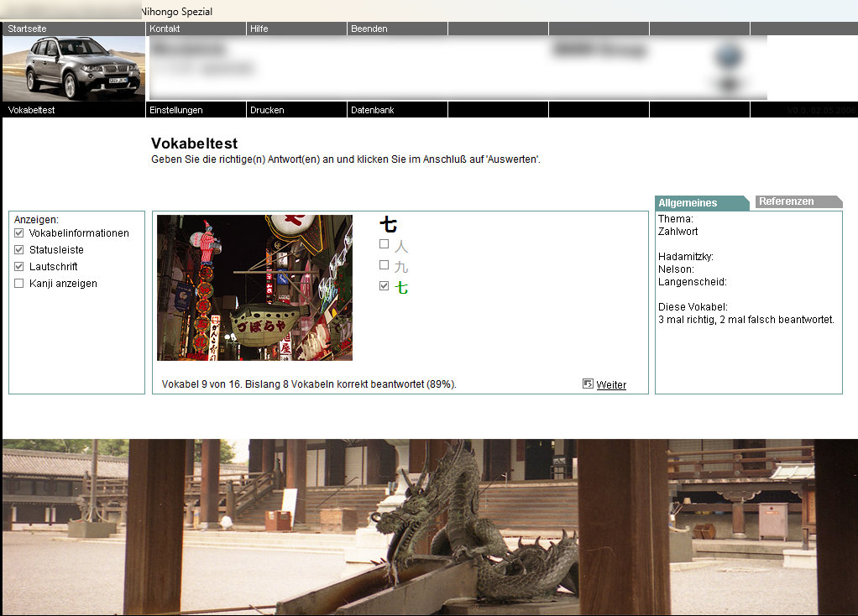Click Beenden to quit the program
The height and width of the screenshot is (616, 858).
[x=369, y=29]
